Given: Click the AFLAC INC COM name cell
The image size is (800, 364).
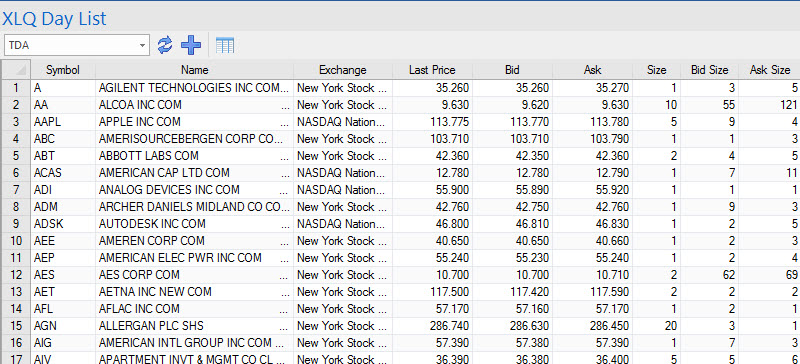Looking at the screenshot, I should tap(194, 309).
